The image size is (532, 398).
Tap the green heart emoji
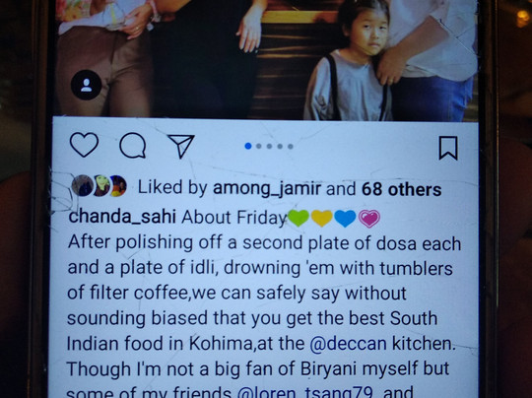click(x=299, y=218)
